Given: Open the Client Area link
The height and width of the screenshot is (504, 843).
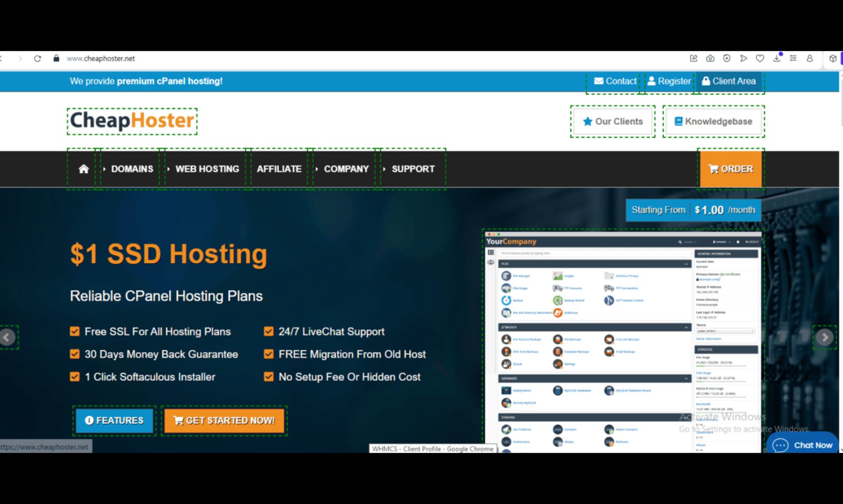Looking at the screenshot, I should click(729, 81).
